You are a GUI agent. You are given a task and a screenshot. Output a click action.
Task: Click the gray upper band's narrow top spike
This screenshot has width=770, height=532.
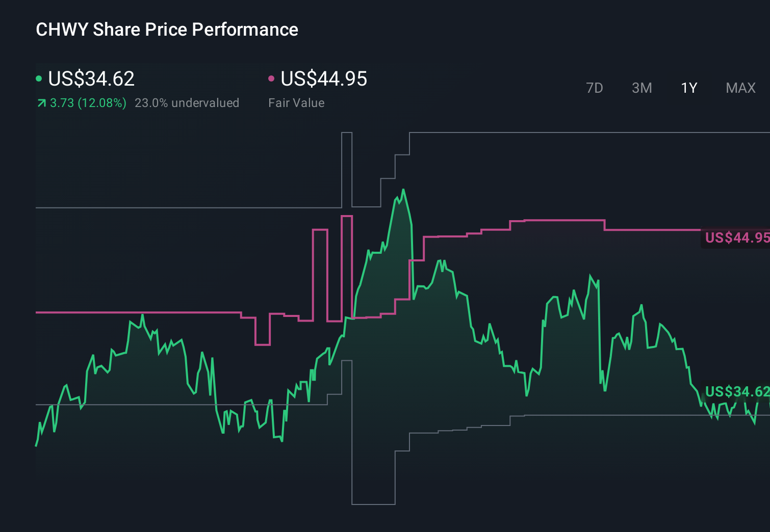[347, 133]
